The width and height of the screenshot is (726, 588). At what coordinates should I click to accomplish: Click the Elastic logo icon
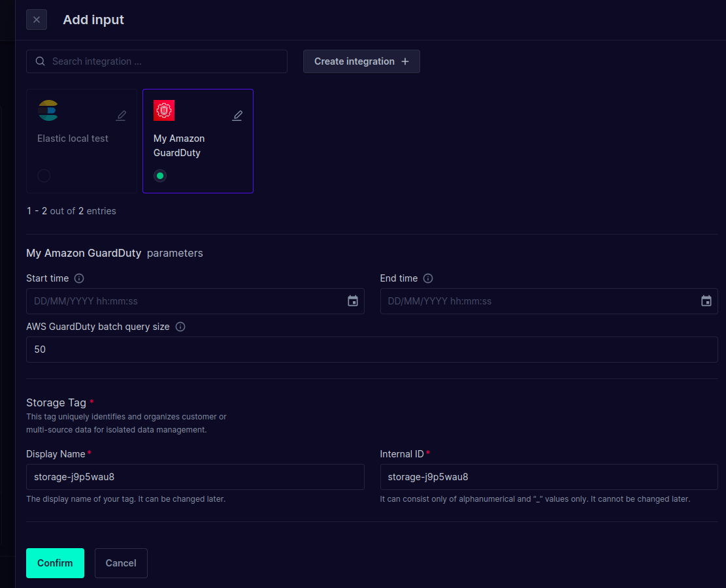[48, 110]
